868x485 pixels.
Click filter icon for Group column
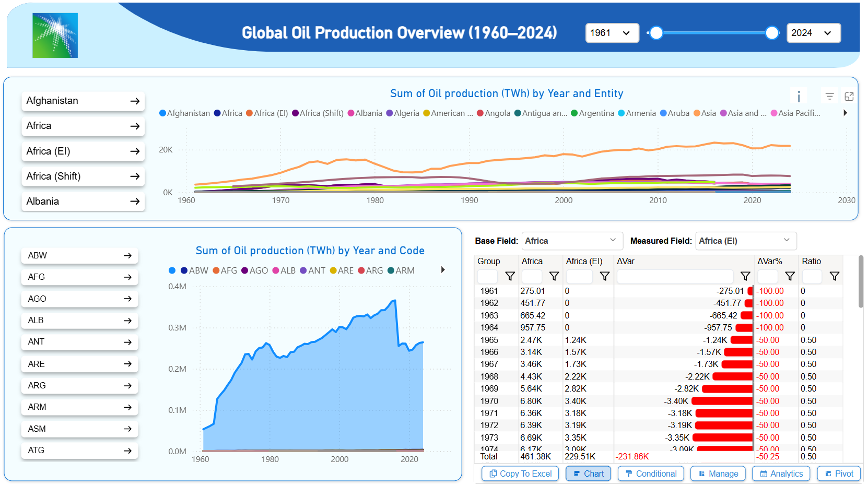point(510,276)
